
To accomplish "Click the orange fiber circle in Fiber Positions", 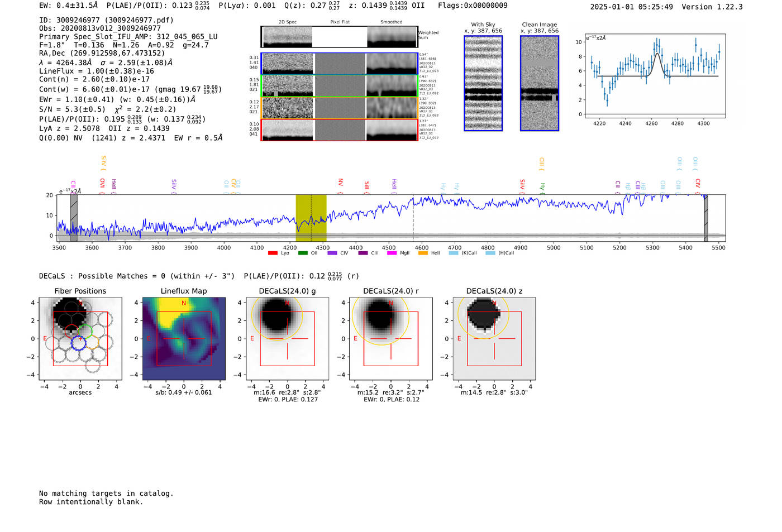I will click(92, 343).
